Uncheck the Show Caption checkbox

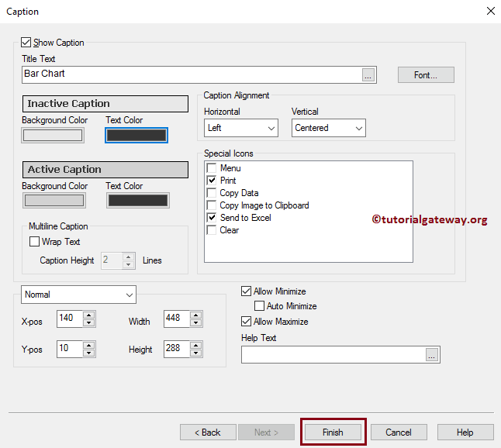[x=26, y=42]
